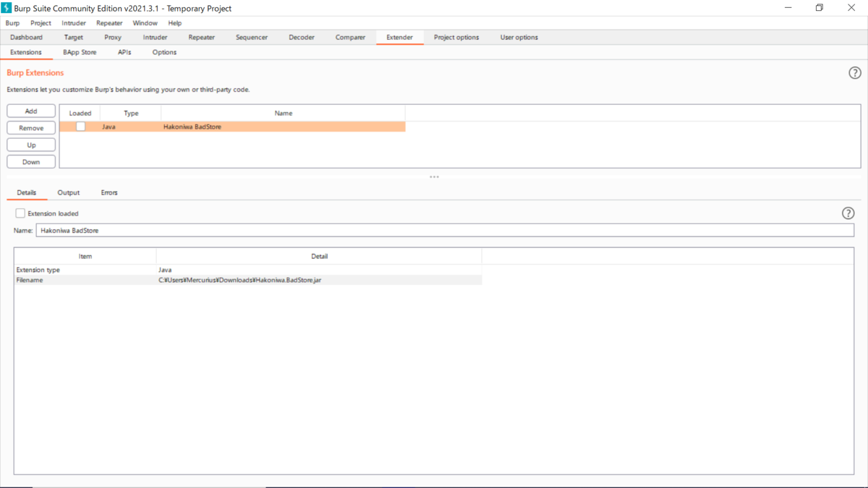The height and width of the screenshot is (488, 868).
Task: Sort extensions by Name column header
Action: (x=284, y=114)
